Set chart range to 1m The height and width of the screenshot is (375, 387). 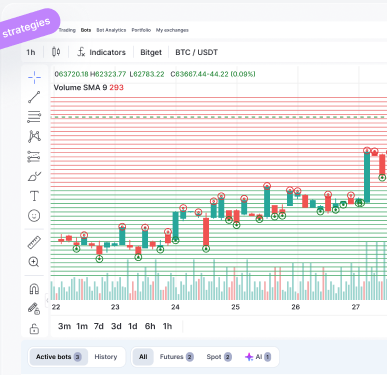click(82, 326)
